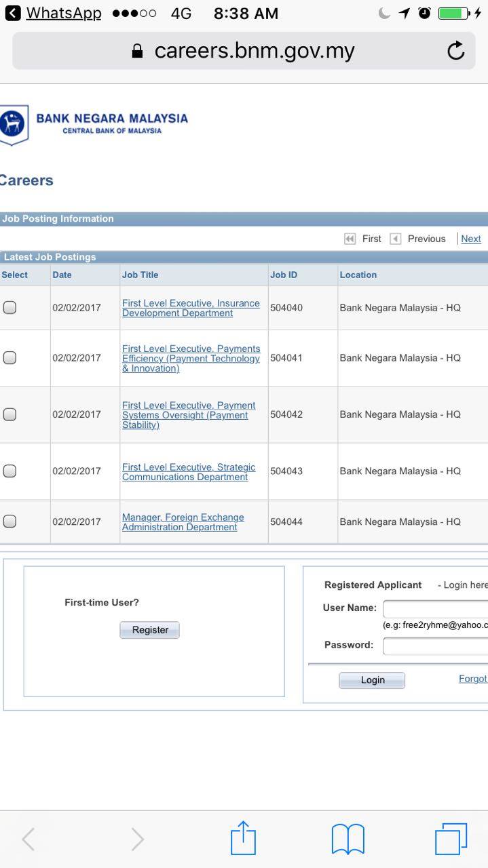The width and height of the screenshot is (488, 868).
Task: Click the Careers page heading
Action: click(x=26, y=180)
